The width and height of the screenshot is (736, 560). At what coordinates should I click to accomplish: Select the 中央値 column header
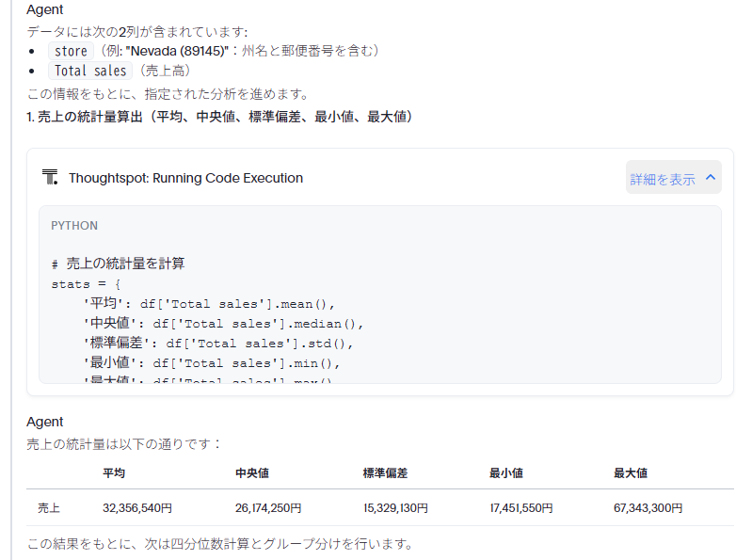pos(251,472)
